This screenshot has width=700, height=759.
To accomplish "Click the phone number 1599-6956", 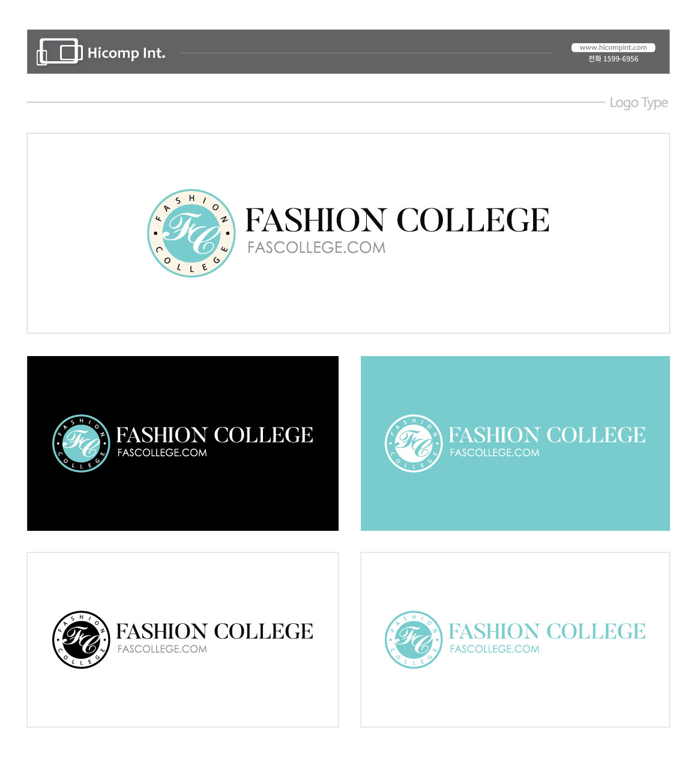I will (x=621, y=59).
